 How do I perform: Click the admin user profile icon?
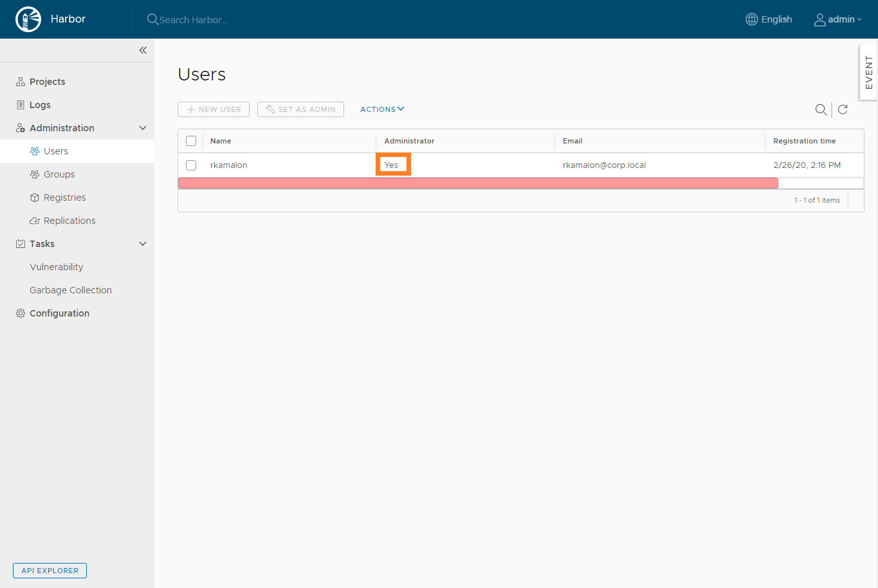coord(819,20)
